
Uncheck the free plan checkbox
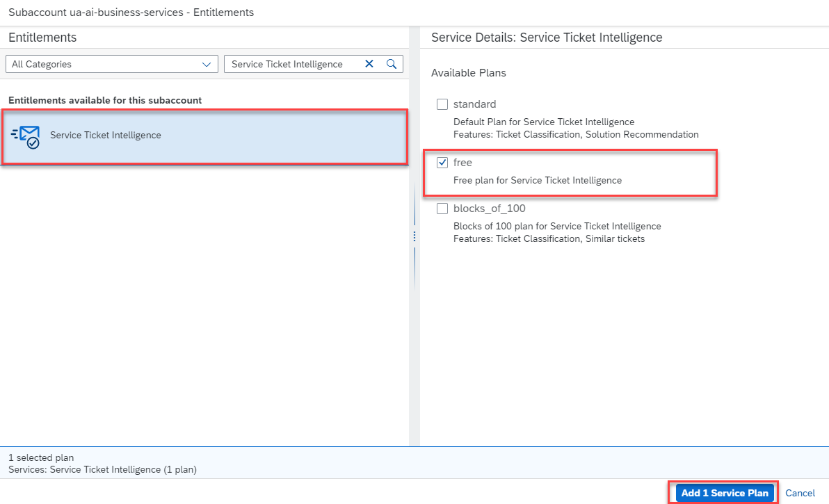442,163
